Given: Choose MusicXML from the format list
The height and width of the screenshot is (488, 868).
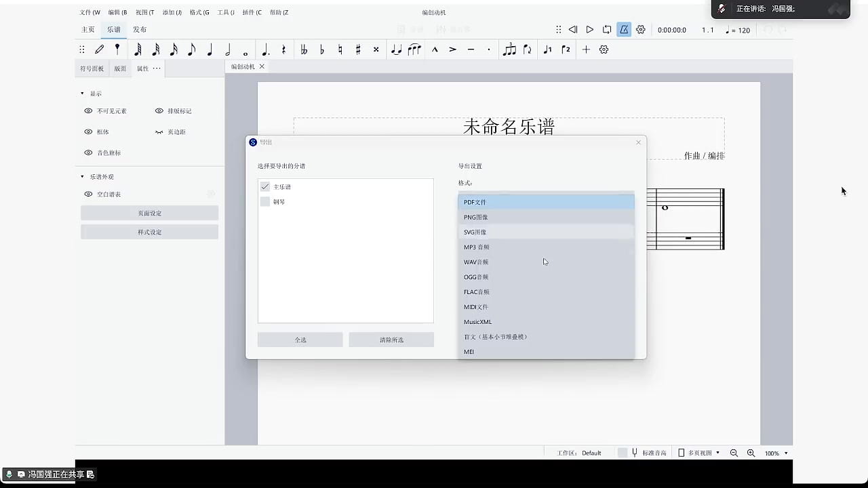Looking at the screenshot, I should pyautogui.click(x=547, y=322).
